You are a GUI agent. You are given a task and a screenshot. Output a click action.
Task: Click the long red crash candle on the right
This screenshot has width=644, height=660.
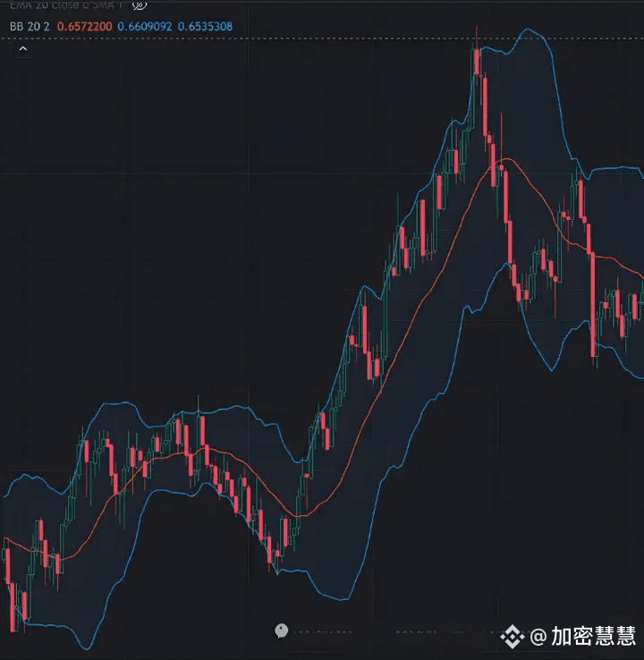coord(593,304)
